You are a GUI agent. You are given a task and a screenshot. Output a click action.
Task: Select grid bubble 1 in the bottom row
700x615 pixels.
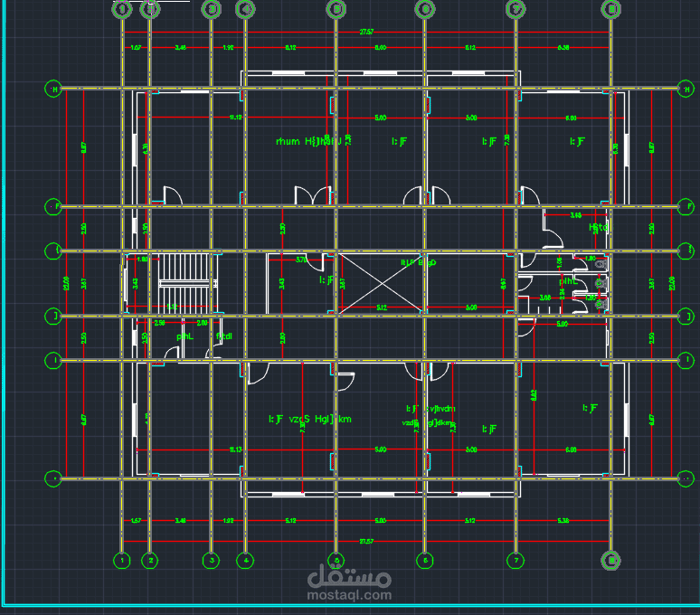(x=122, y=561)
